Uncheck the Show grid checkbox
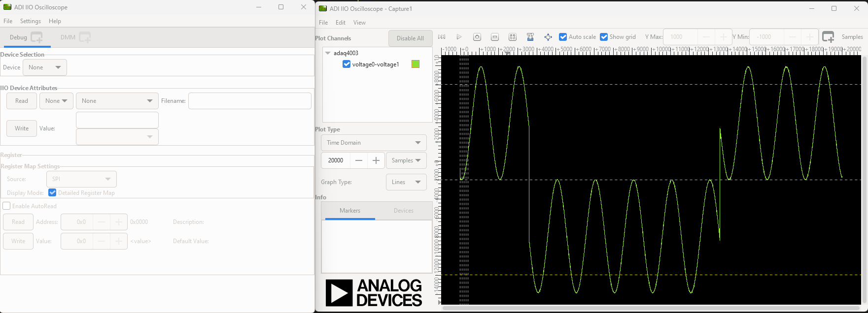This screenshot has height=313, width=868. pos(604,37)
